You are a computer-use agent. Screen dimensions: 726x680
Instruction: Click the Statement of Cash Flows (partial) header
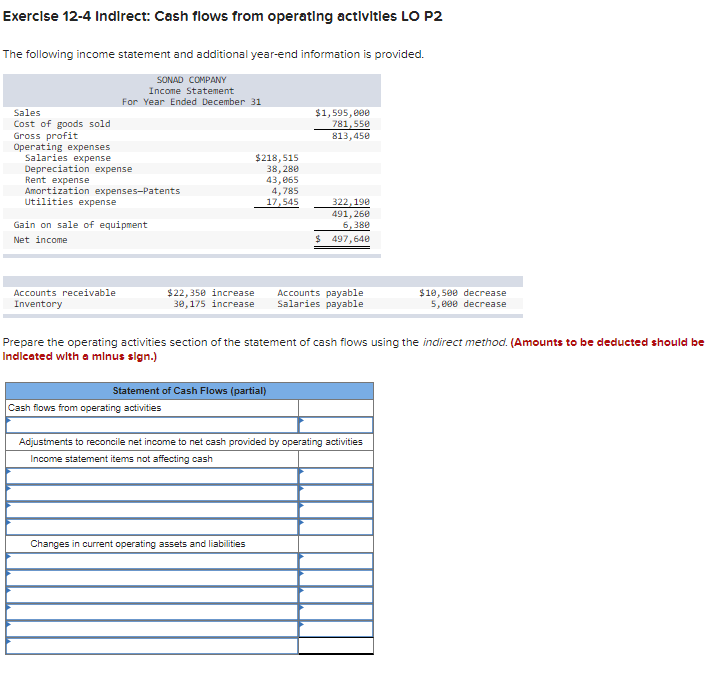pyautogui.click(x=189, y=391)
